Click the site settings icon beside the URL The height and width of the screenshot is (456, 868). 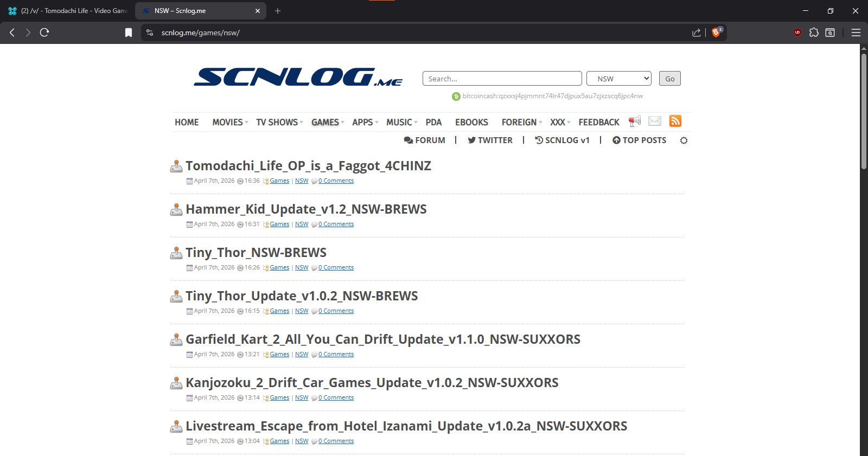[x=150, y=33]
